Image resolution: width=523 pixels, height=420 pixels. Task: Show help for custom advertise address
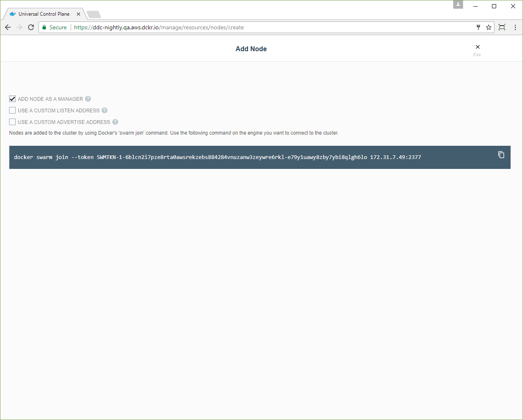(x=115, y=122)
